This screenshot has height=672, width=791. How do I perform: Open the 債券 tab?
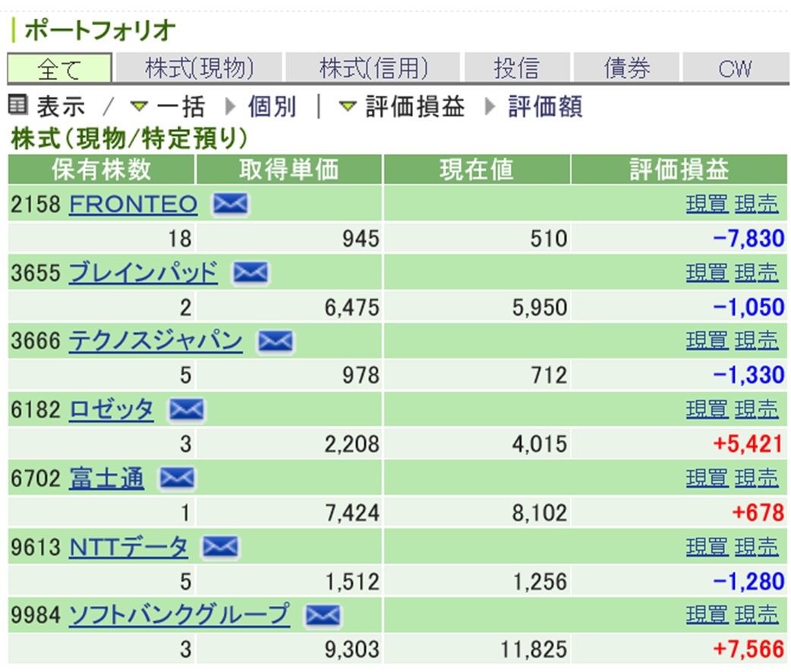(x=627, y=68)
